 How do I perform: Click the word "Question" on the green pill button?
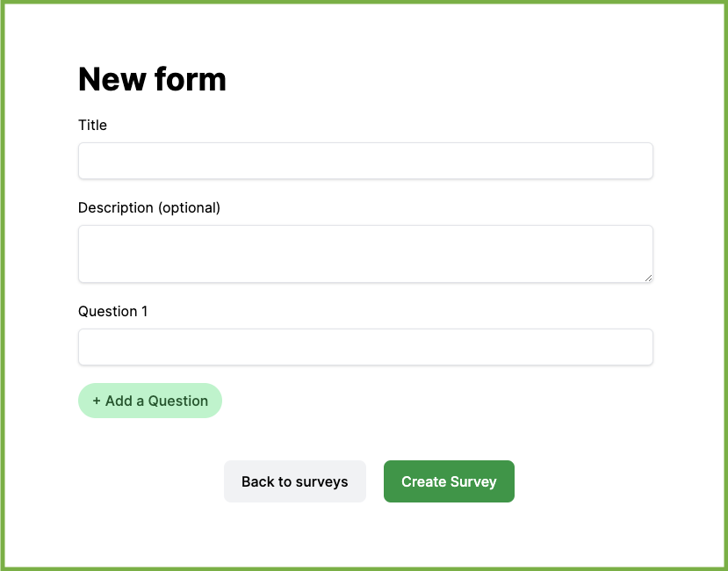tap(177, 401)
